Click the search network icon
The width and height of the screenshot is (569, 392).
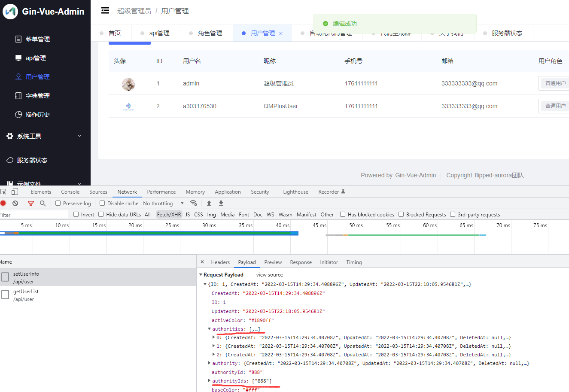click(42, 203)
